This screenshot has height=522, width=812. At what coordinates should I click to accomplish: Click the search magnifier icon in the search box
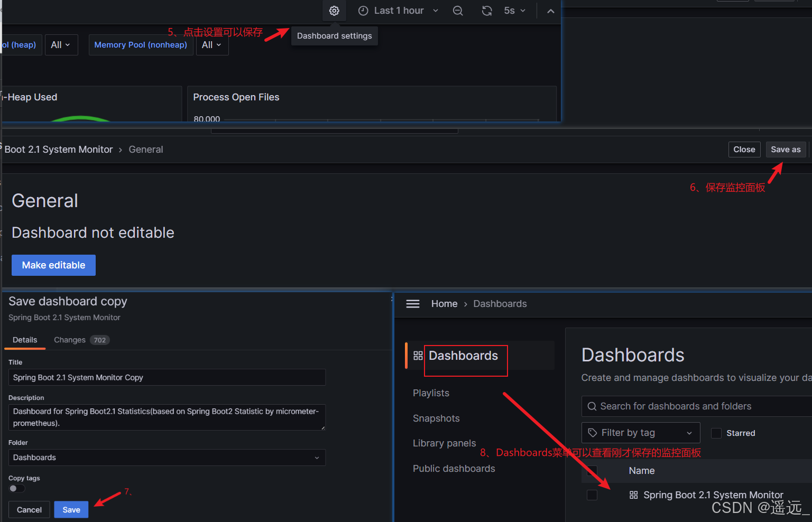click(592, 406)
